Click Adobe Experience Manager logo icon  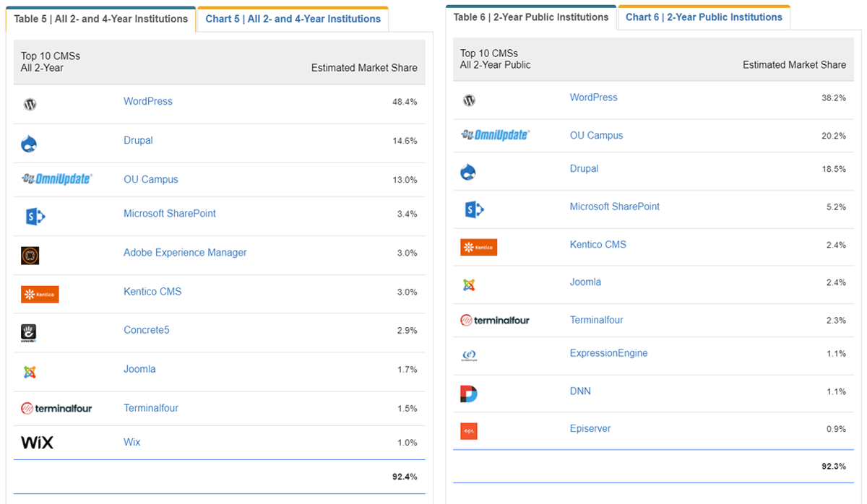(30, 255)
